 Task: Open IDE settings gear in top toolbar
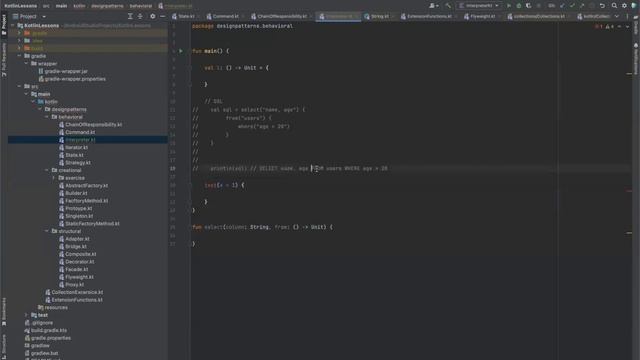(624, 6)
